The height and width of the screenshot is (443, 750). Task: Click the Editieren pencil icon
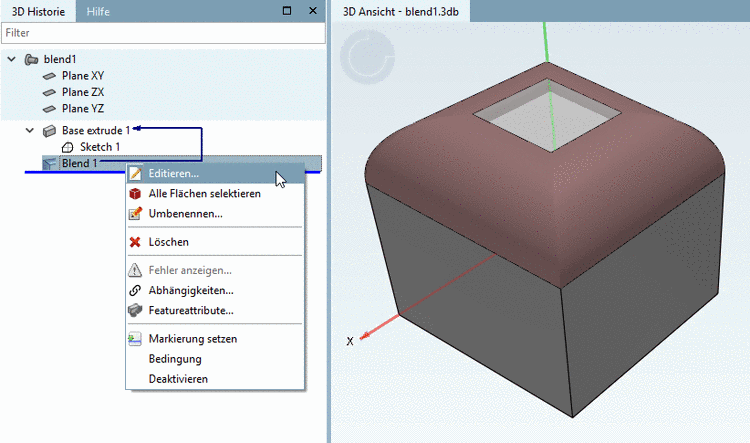135,173
